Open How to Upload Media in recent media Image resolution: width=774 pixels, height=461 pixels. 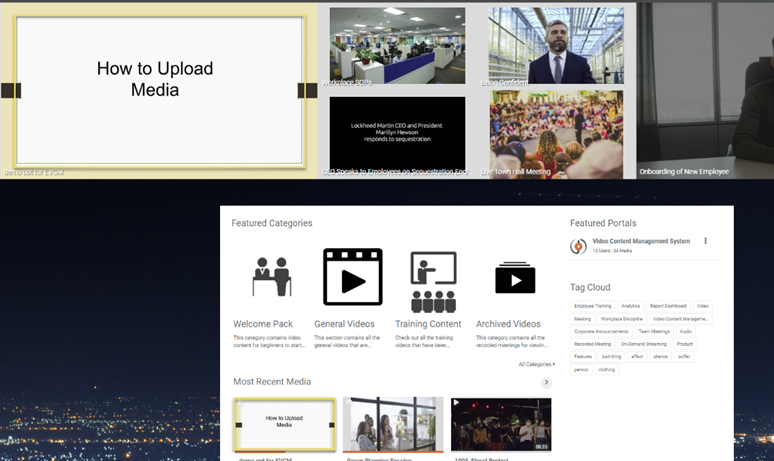(285, 424)
